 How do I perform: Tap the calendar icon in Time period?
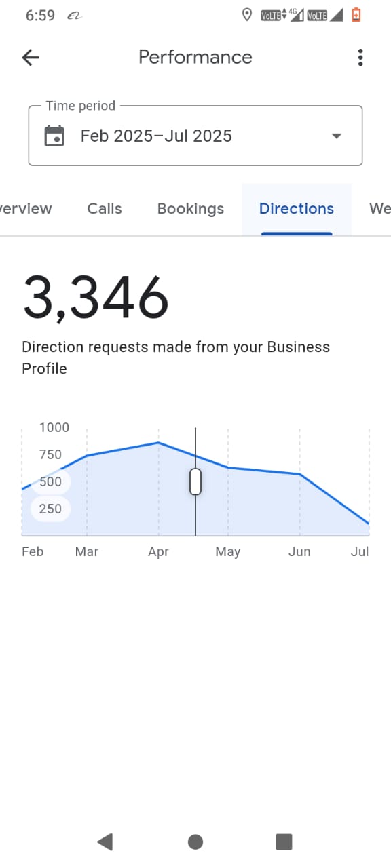(54, 136)
